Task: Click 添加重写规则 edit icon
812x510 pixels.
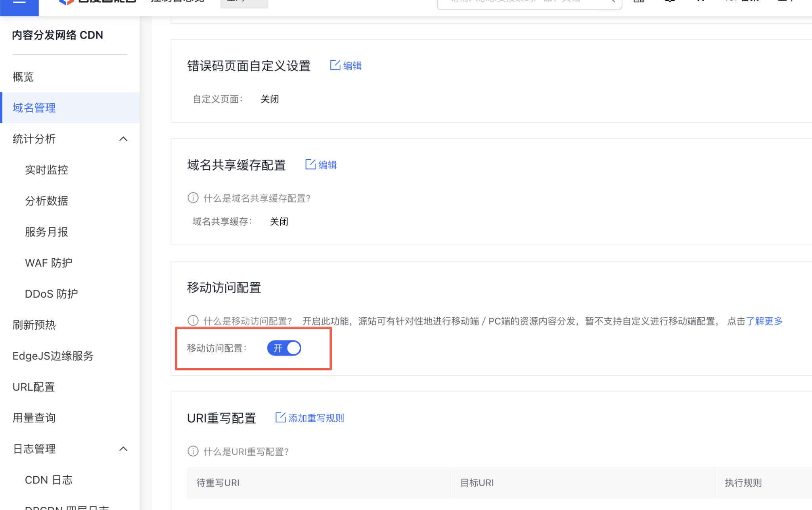Action: tap(280, 418)
